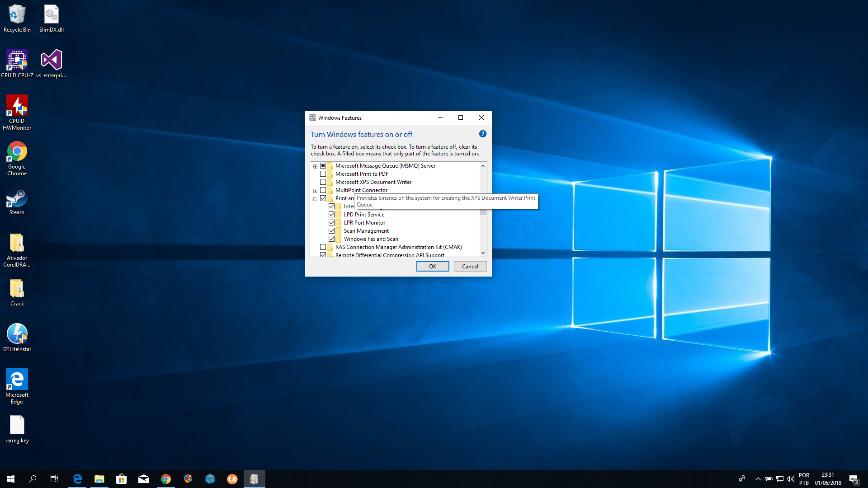
Task: Uncheck the Print and Document Services checkbox
Action: 323,198
